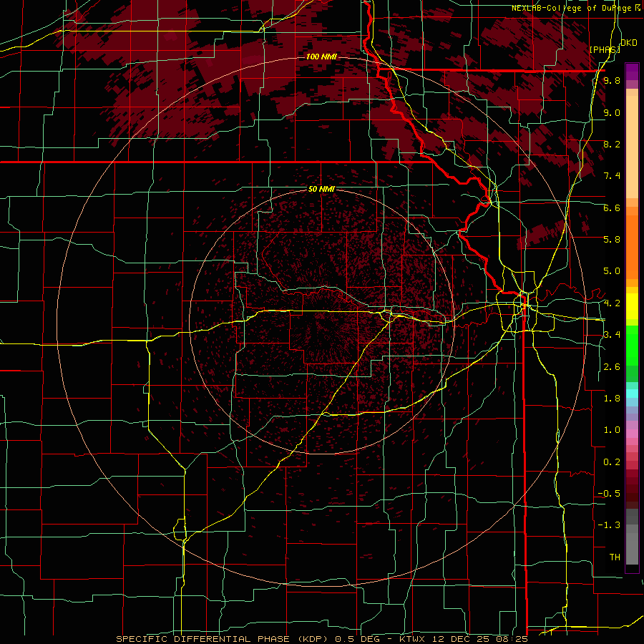Click the TH threshold label
Image resolution: width=644 pixels, height=644 pixels.
coord(615,557)
